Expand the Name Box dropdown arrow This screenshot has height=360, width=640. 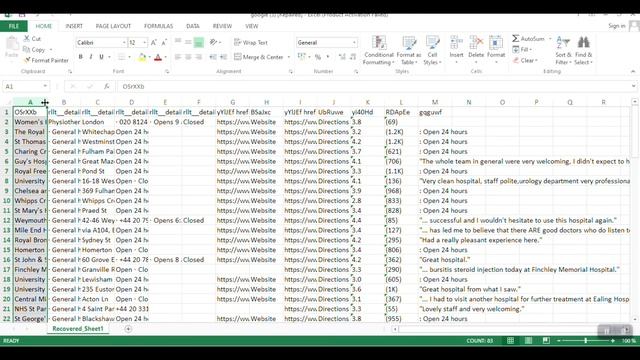[45, 87]
